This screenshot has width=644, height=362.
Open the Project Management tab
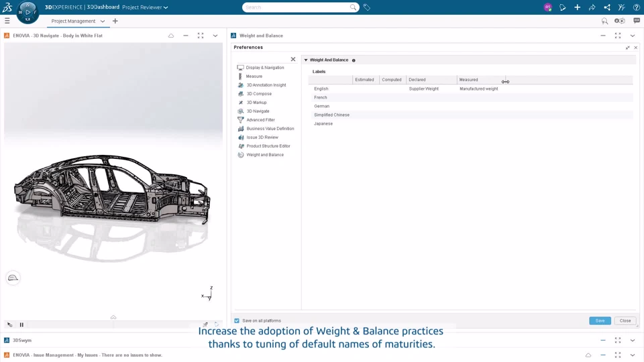(x=73, y=21)
